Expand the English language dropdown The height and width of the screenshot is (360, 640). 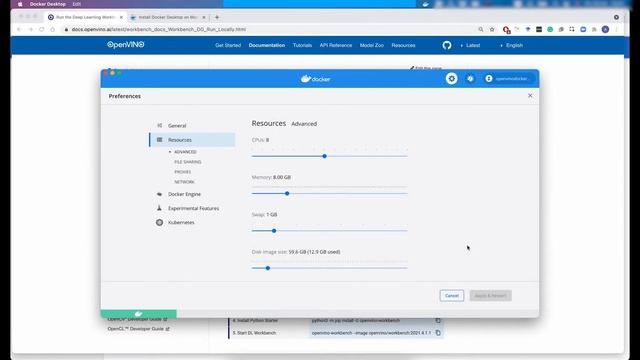click(x=512, y=45)
